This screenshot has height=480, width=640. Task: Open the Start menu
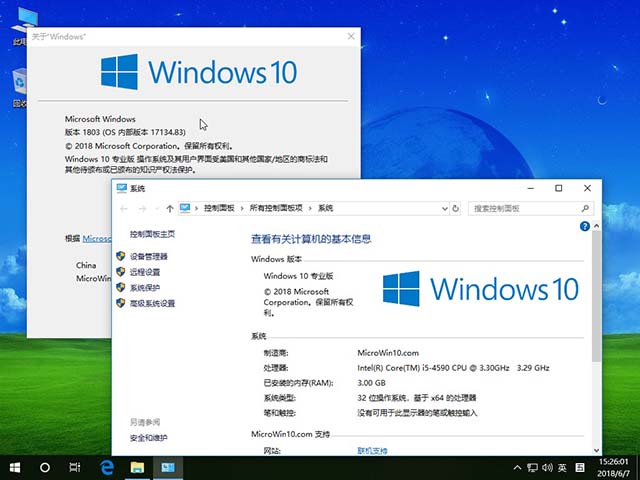click(x=16, y=467)
